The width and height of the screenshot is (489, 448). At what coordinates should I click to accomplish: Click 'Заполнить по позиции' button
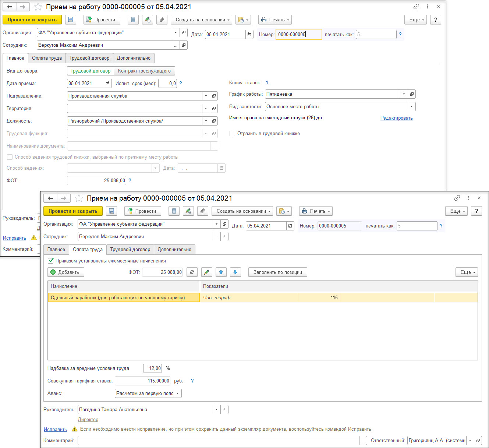pyautogui.click(x=278, y=272)
